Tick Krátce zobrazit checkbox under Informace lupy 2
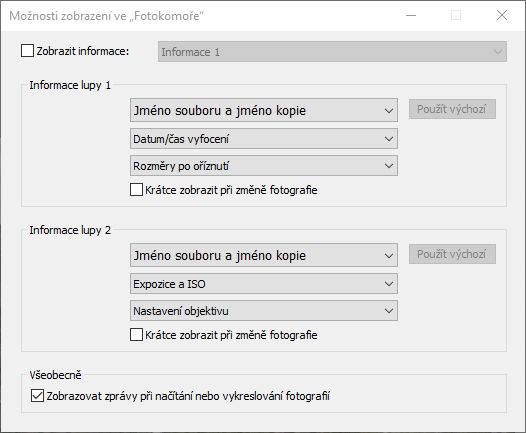Image resolution: width=526 pixels, height=433 pixels. [136, 335]
